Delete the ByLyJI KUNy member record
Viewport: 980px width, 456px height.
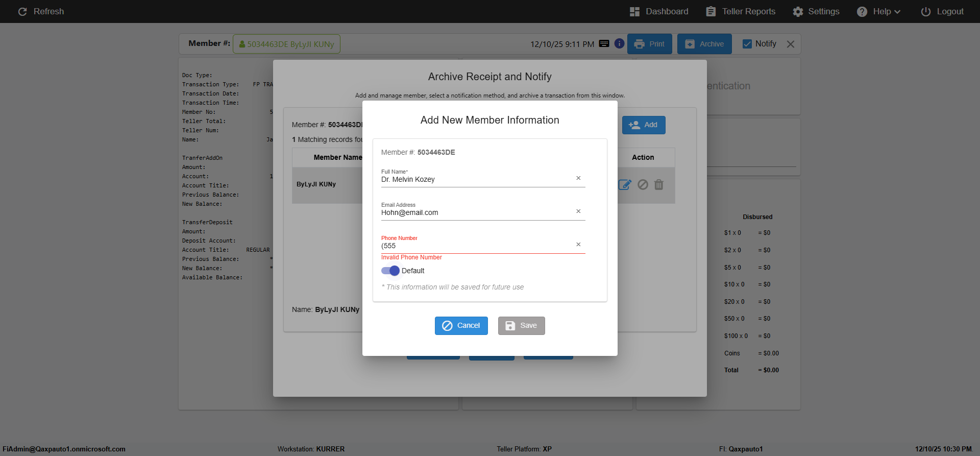pos(659,185)
